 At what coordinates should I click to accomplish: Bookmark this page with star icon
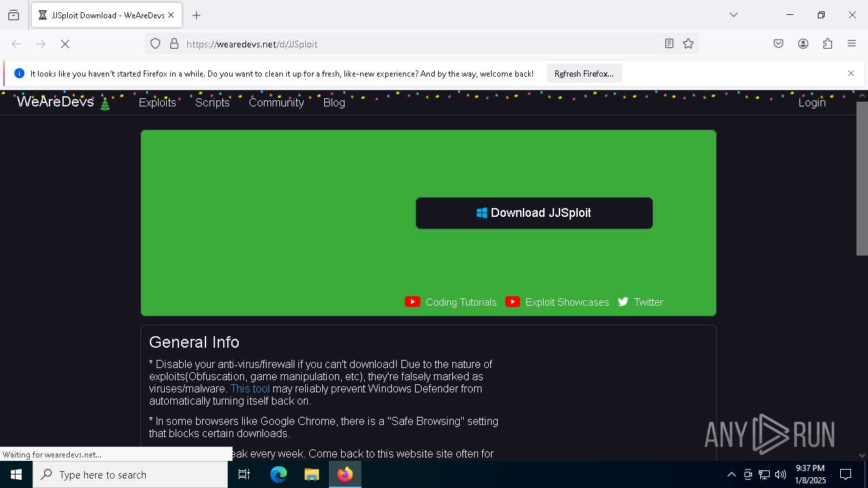click(688, 44)
